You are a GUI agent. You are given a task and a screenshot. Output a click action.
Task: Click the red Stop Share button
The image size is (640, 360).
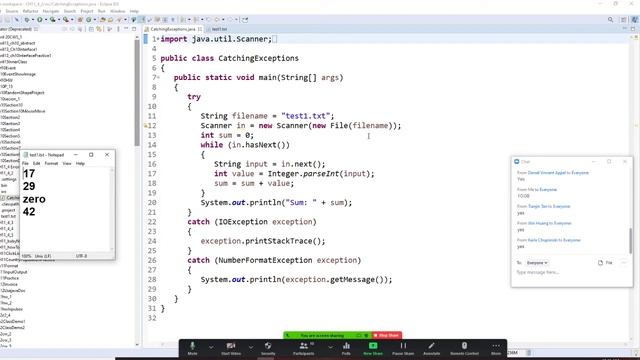click(387, 336)
